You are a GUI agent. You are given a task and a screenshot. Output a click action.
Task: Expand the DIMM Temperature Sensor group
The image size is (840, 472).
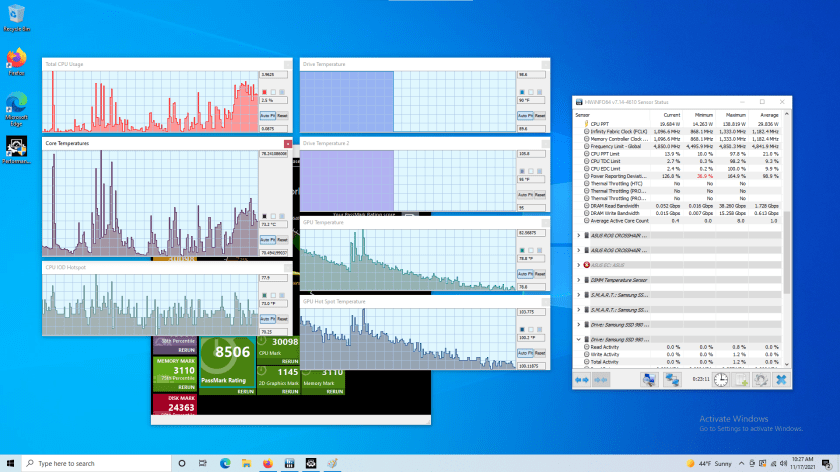[579, 279]
